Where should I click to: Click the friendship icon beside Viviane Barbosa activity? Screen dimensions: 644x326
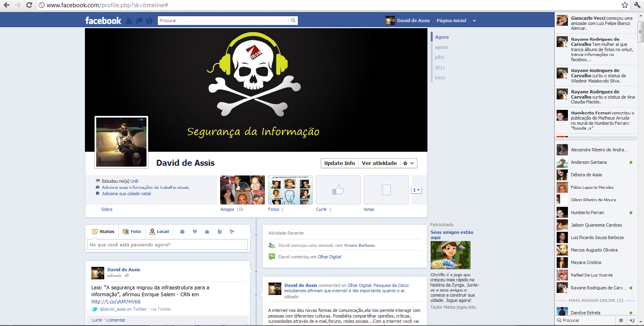(272, 246)
